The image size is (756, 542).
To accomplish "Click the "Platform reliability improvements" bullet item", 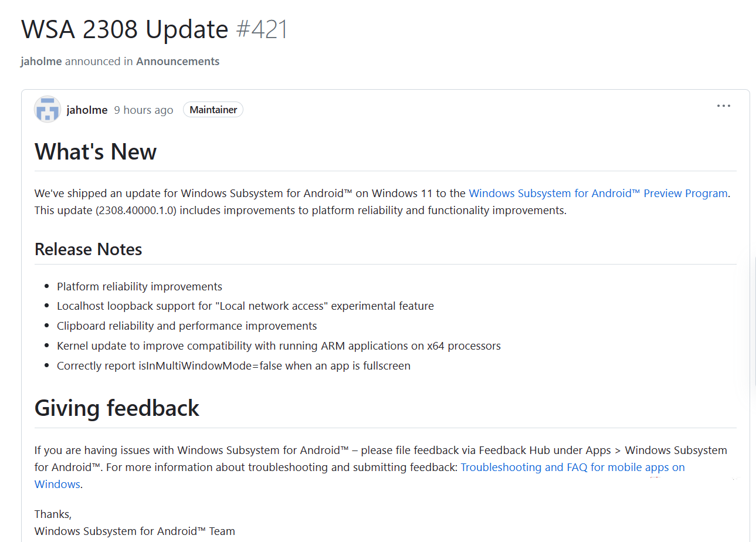I will click(140, 286).
